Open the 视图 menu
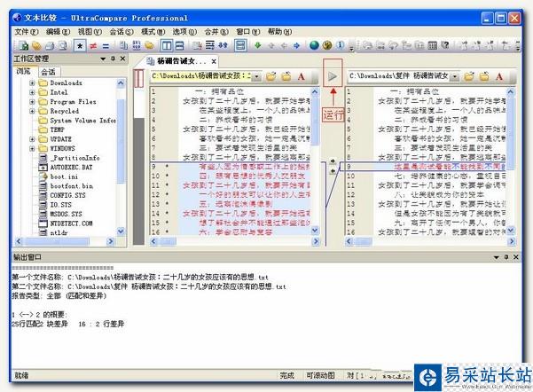533x392 pixels. coord(90,32)
